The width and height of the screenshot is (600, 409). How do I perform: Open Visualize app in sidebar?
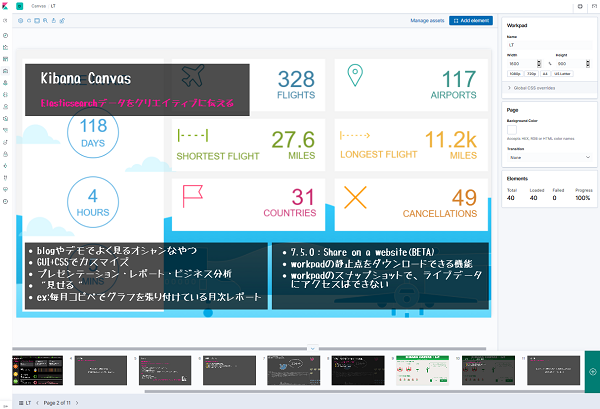tap(5, 47)
